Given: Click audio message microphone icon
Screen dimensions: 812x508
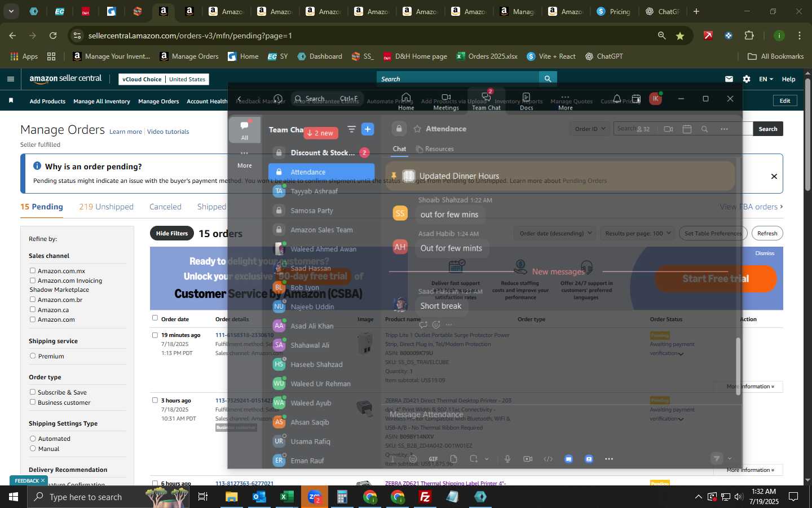Looking at the screenshot, I should [x=507, y=459].
